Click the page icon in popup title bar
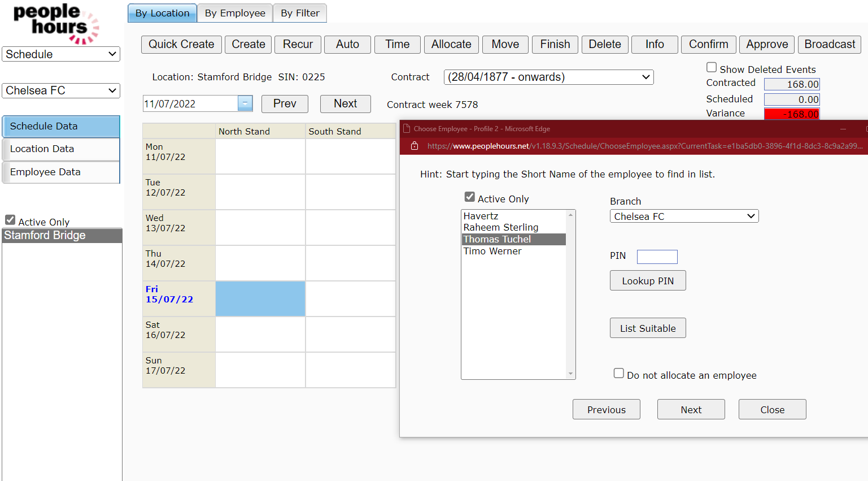Viewport: 868px width, 481px height. pyautogui.click(x=407, y=129)
